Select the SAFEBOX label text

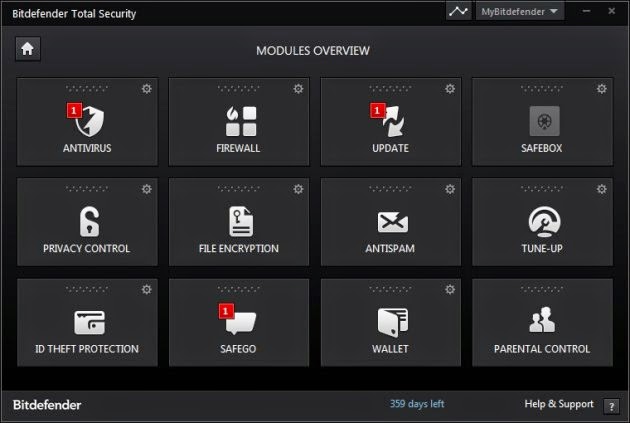pyautogui.click(x=542, y=148)
